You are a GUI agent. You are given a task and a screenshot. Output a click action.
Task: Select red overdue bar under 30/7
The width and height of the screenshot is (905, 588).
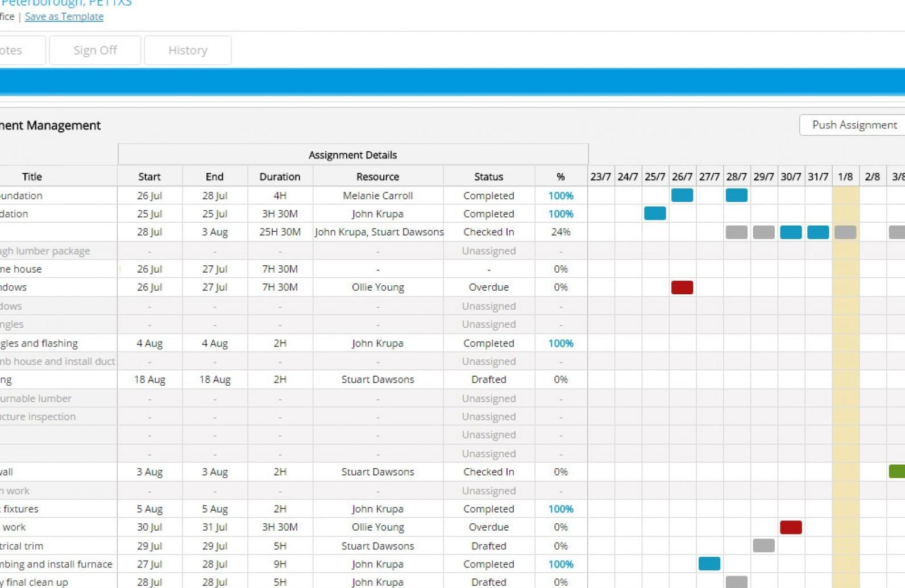click(790, 527)
